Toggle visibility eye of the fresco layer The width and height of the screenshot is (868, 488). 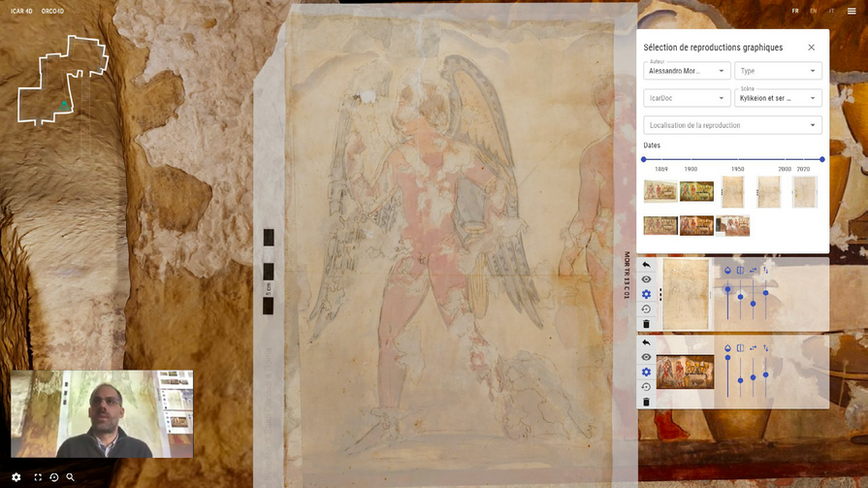click(x=646, y=357)
